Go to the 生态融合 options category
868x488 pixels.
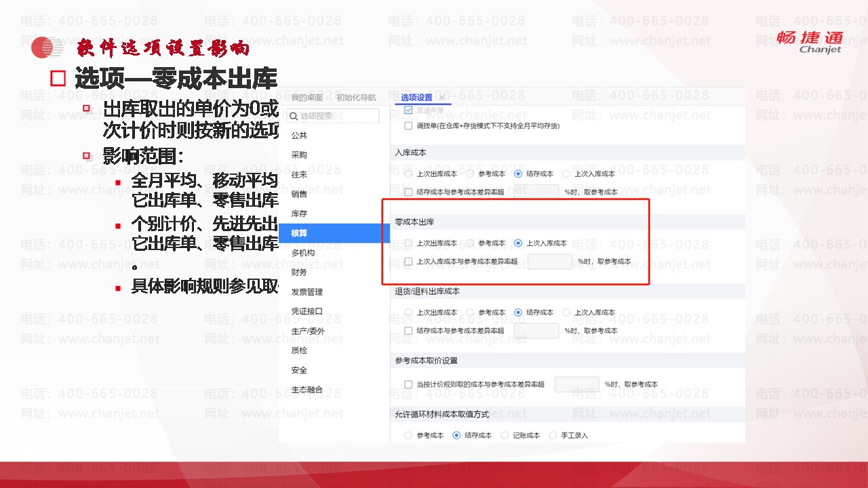point(307,390)
